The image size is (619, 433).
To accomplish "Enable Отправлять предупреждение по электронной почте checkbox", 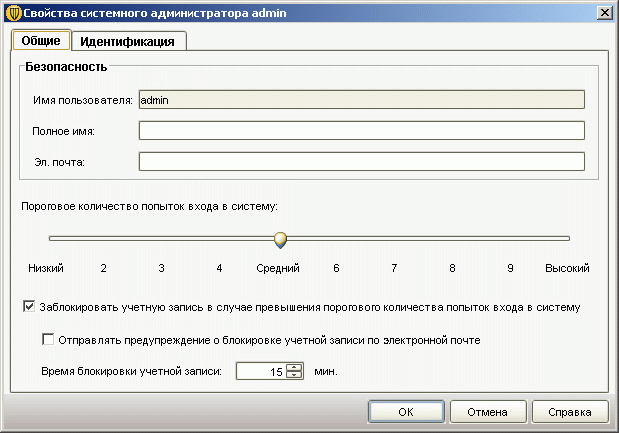I will 48,340.
